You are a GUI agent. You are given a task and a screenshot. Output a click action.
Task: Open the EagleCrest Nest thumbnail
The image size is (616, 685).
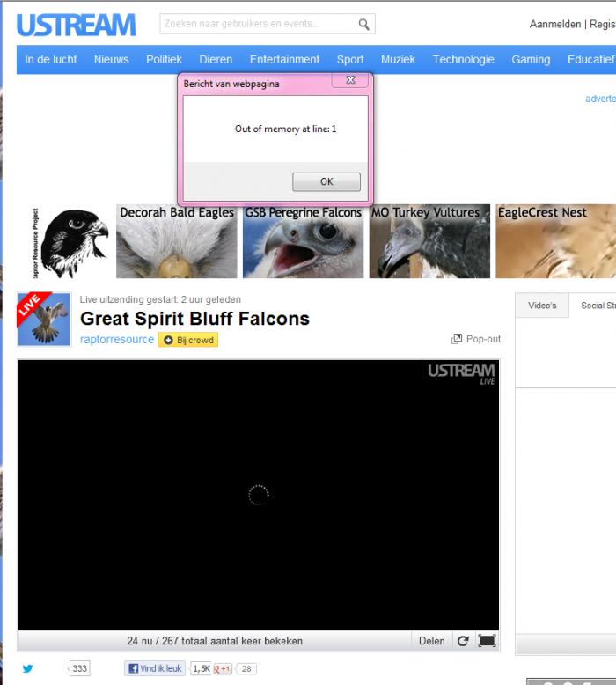[556, 241]
